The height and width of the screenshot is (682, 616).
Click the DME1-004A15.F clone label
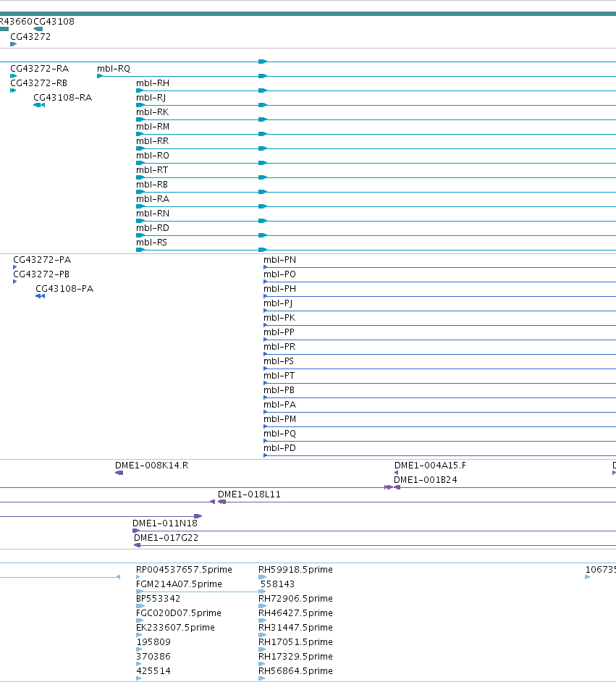pyautogui.click(x=430, y=466)
